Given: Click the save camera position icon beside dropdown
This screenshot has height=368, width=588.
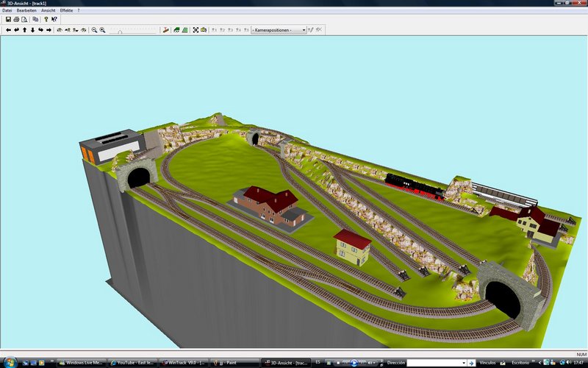Looking at the screenshot, I should pyautogui.click(x=310, y=29).
